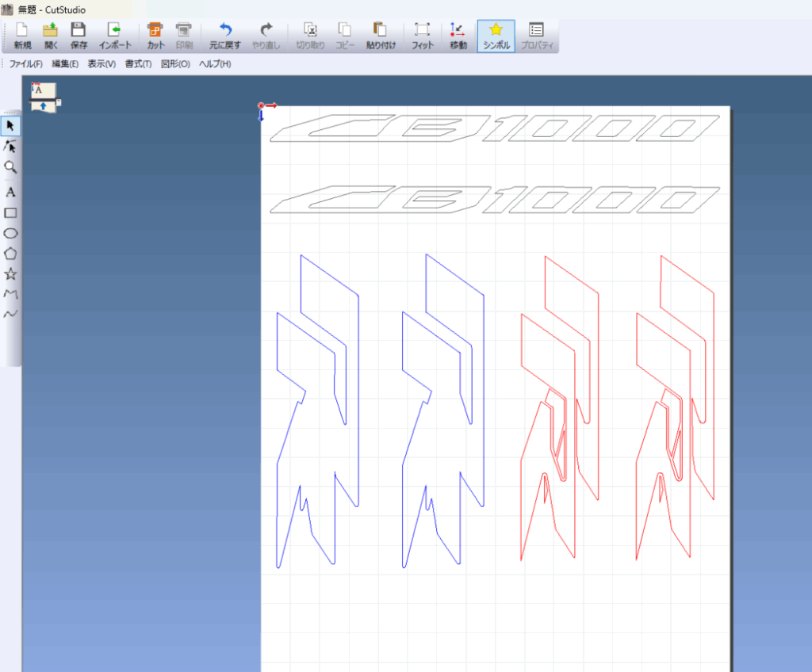This screenshot has height=672, width=812.
Task: Open the プロパティ properties panel
Action: (x=537, y=36)
